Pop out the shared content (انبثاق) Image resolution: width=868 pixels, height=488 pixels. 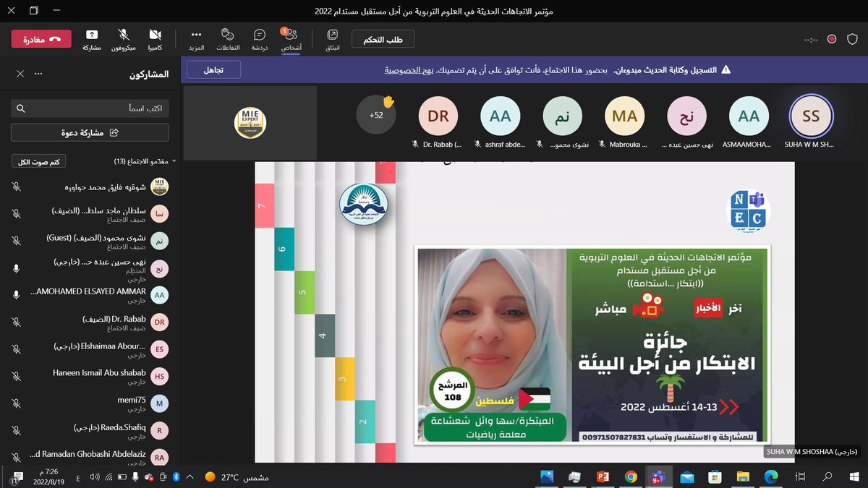[333, 39]
